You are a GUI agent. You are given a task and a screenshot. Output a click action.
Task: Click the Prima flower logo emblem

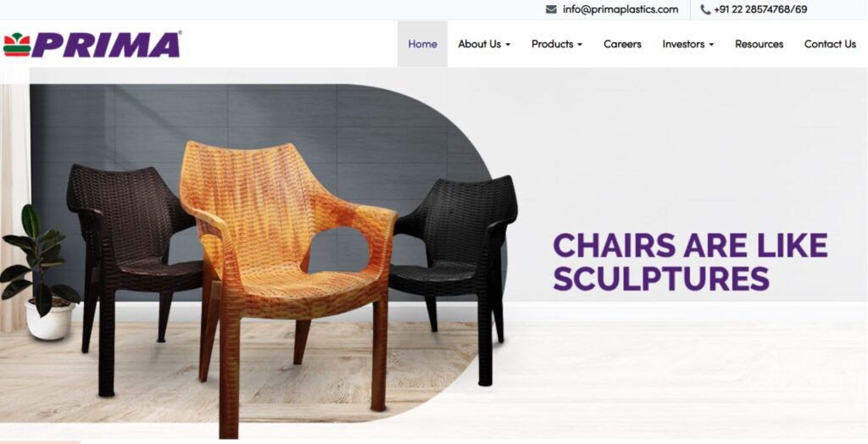[17, 45]
